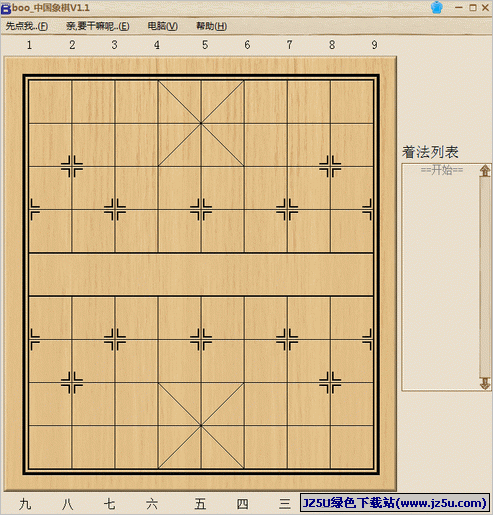Click the upper-left cannon position marker
493x515 pixels.
point(72,166)
